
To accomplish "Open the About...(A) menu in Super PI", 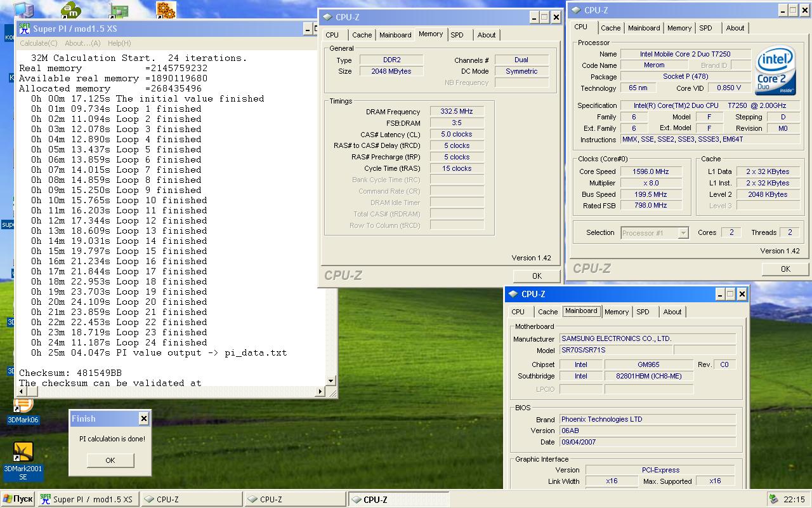I will pyautogui.click(x=82, y=43).
